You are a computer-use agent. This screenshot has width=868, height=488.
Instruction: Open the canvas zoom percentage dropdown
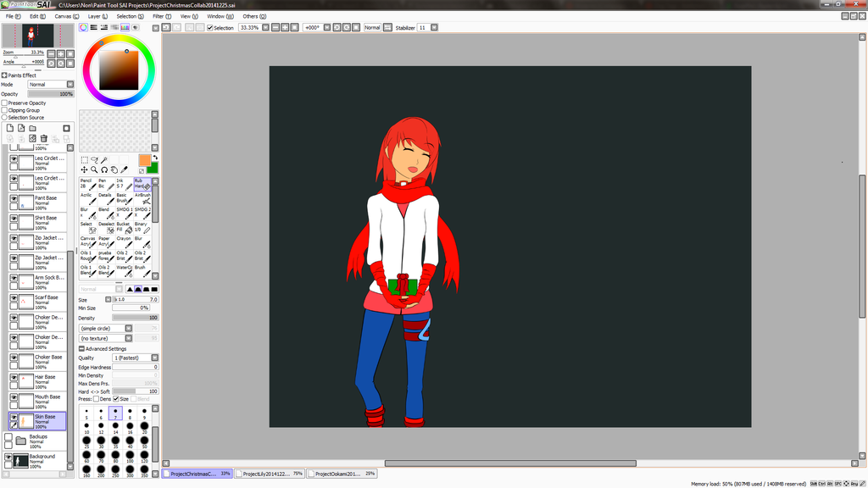coord(265,28)
